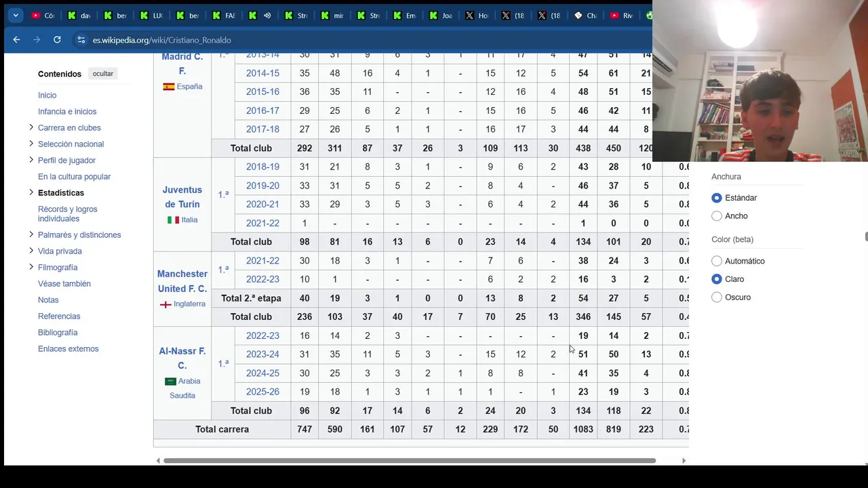This screenshot has height=488, width=868.
Task: Go back with the browser back arrow
Action: coord(16,40)
